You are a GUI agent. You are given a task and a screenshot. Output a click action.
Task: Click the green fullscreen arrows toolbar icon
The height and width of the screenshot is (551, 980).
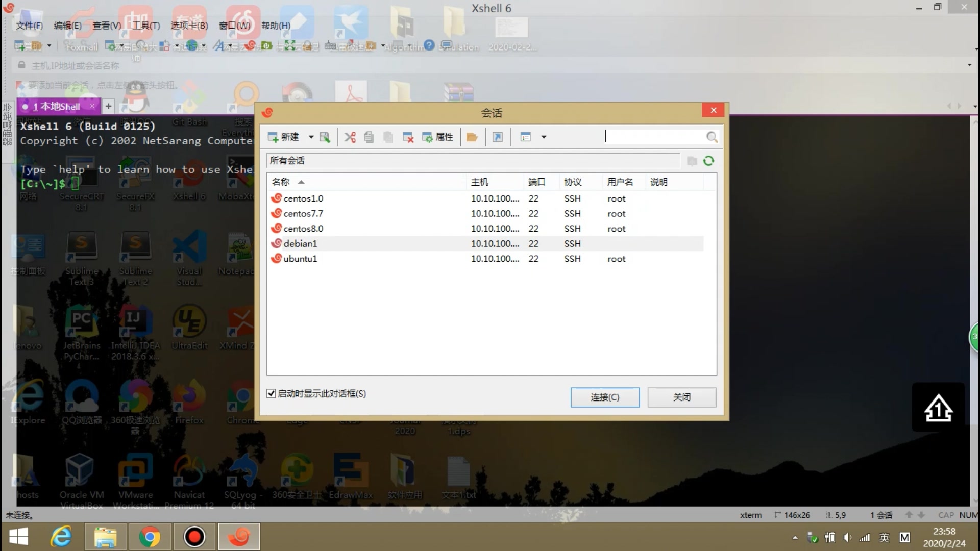click(290, 46)
